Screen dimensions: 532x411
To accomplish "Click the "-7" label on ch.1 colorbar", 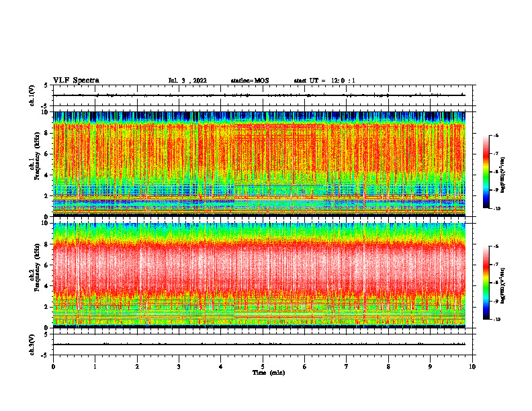I will 496,154.
